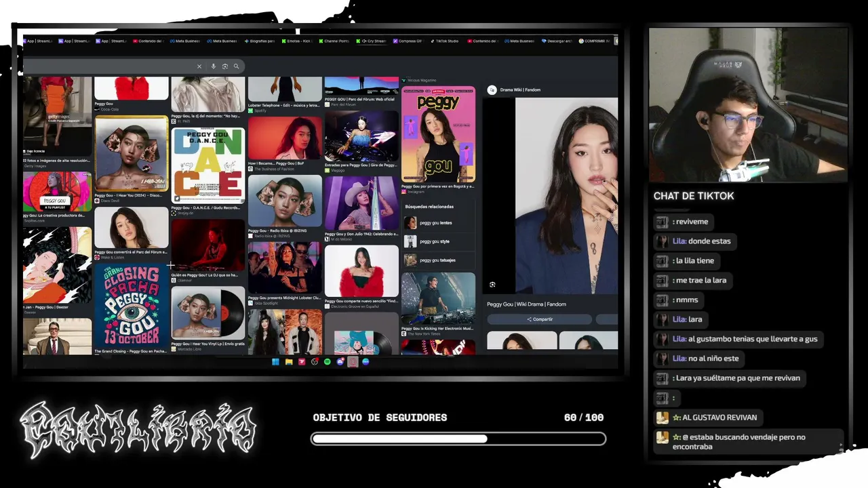Open the large Peggy Gou preview image
868x488 pixels.
tap(566, 195)
